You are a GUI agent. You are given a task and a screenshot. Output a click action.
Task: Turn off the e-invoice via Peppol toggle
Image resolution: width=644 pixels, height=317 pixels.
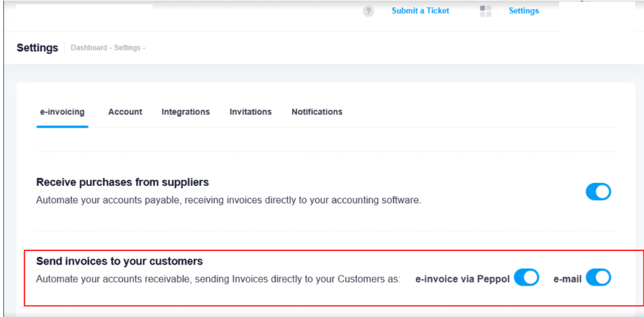click(526, 278)
